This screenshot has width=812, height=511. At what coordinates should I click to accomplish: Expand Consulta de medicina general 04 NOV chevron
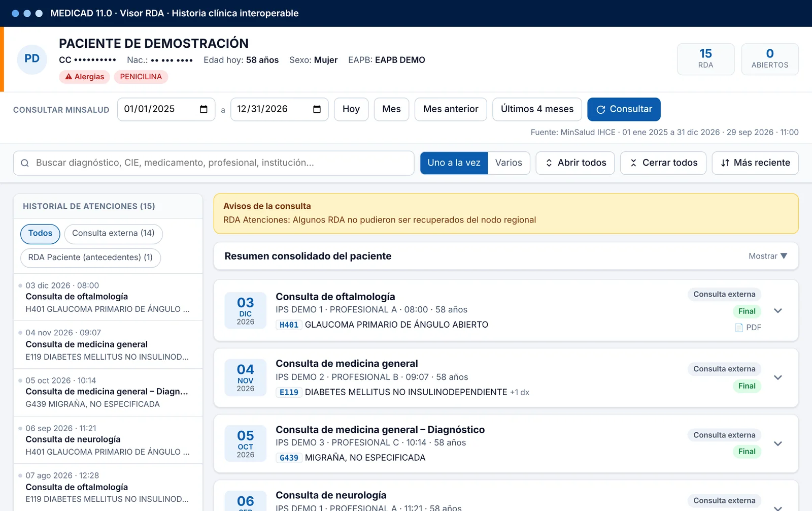coord(777,377)
